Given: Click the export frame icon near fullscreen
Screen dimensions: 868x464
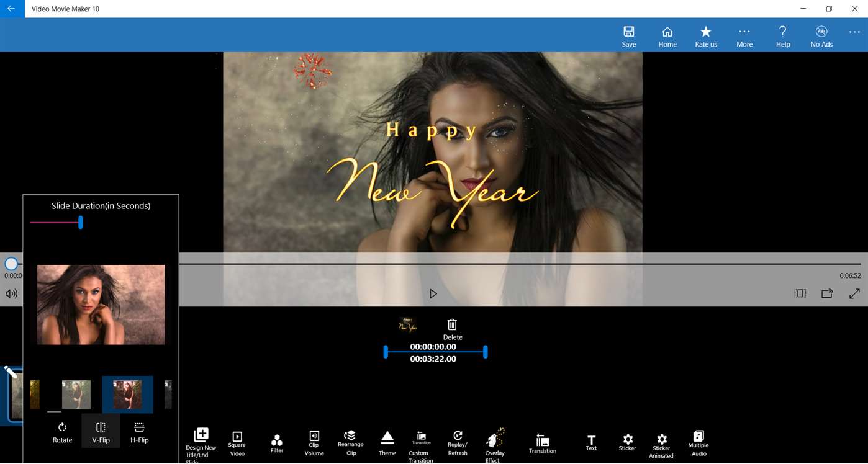Looking at the screenshot, I should tap(827, 293).
